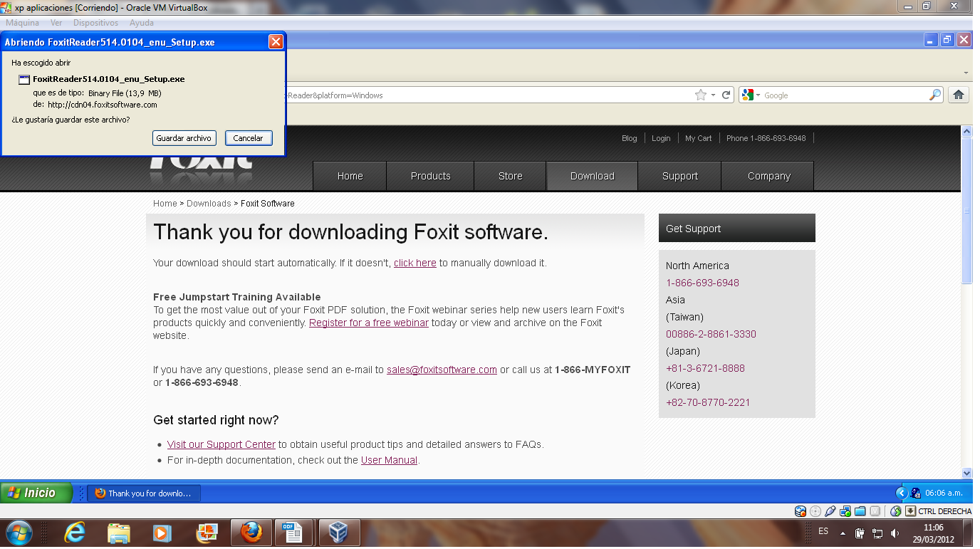This screenshot has width=980, height=549.
Task: Click the Home breadcrumb link
Action: [165, 204]
